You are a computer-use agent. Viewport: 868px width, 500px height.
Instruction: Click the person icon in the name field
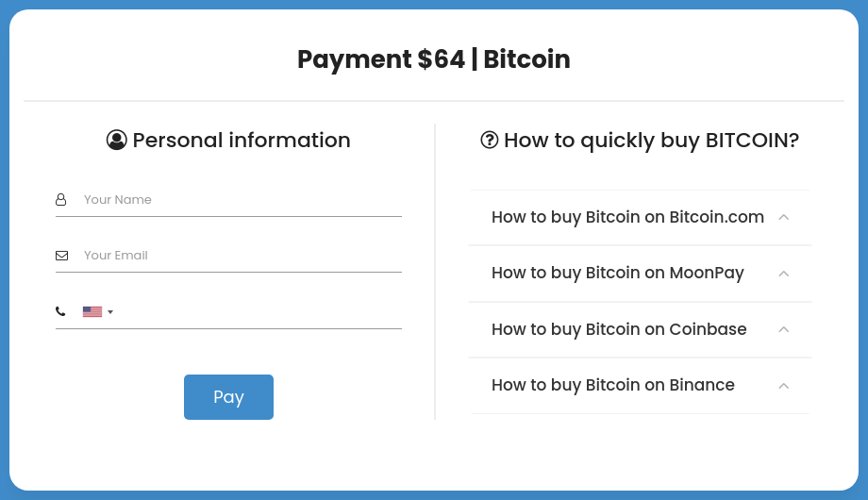[x=61, y=200]
